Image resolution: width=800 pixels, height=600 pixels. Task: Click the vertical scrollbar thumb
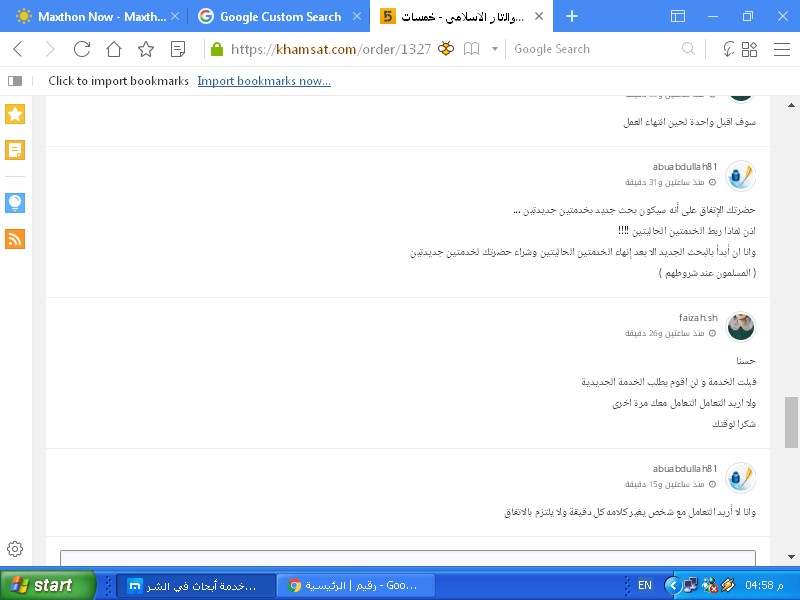tap(791, 422)
